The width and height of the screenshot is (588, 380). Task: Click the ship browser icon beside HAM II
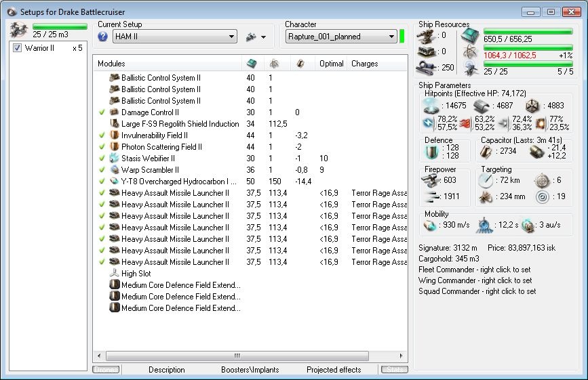point(251,37)
